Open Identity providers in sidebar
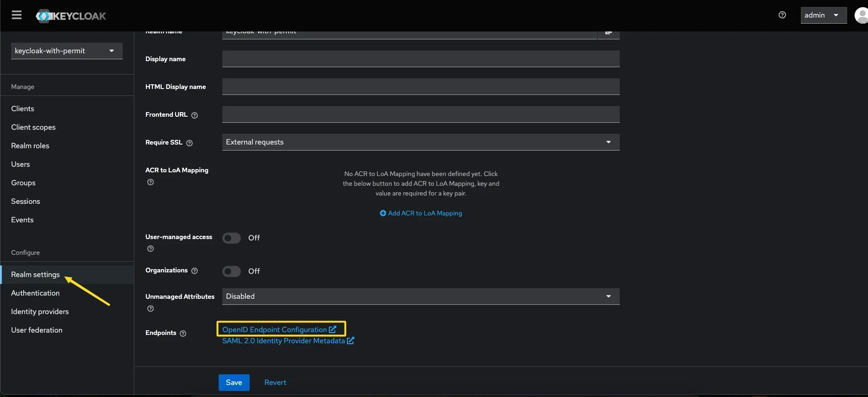Screen dimensions: 868x397 (x=40, y=312)
